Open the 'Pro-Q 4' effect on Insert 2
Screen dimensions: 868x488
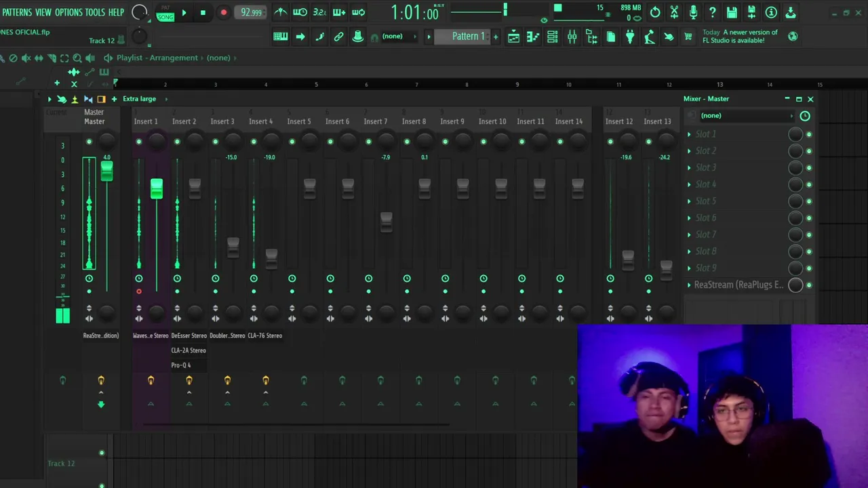pos(181,365)
